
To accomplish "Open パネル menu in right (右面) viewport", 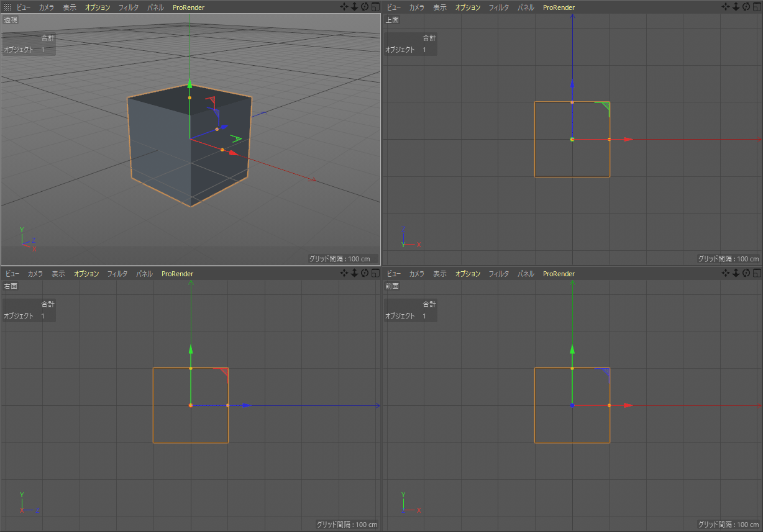I will coord(145,274).
